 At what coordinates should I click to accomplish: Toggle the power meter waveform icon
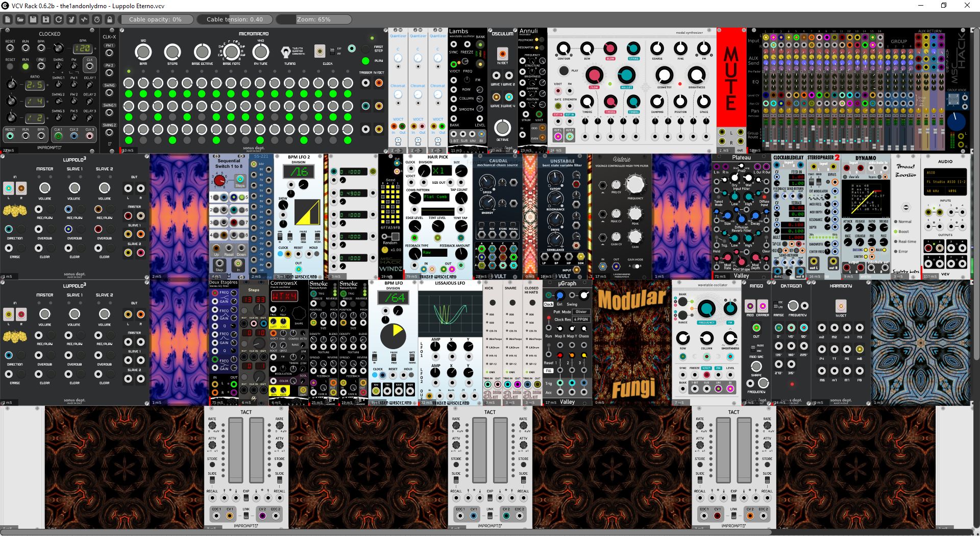pos(84,19)
